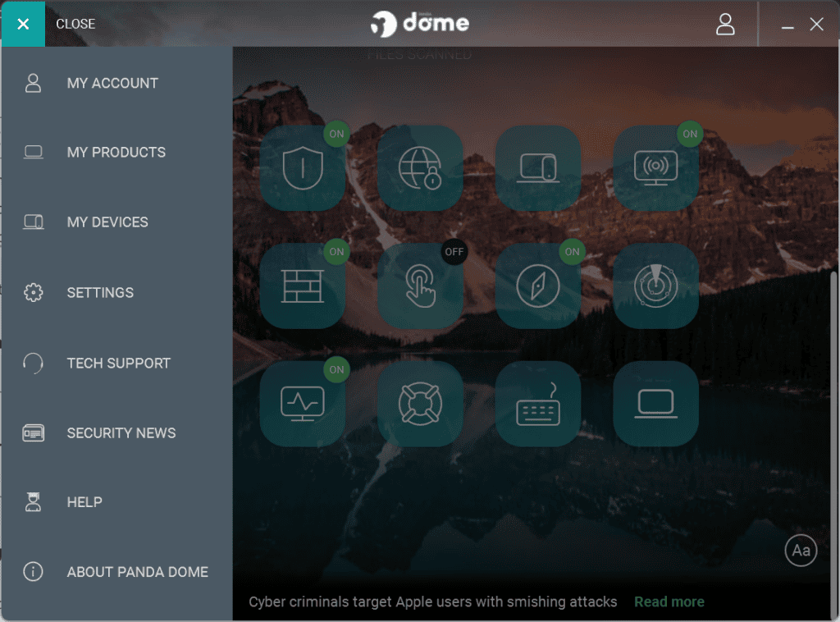840x622 pixels.
Task: Click the Aa text size button
Action: tap(801, 551)
